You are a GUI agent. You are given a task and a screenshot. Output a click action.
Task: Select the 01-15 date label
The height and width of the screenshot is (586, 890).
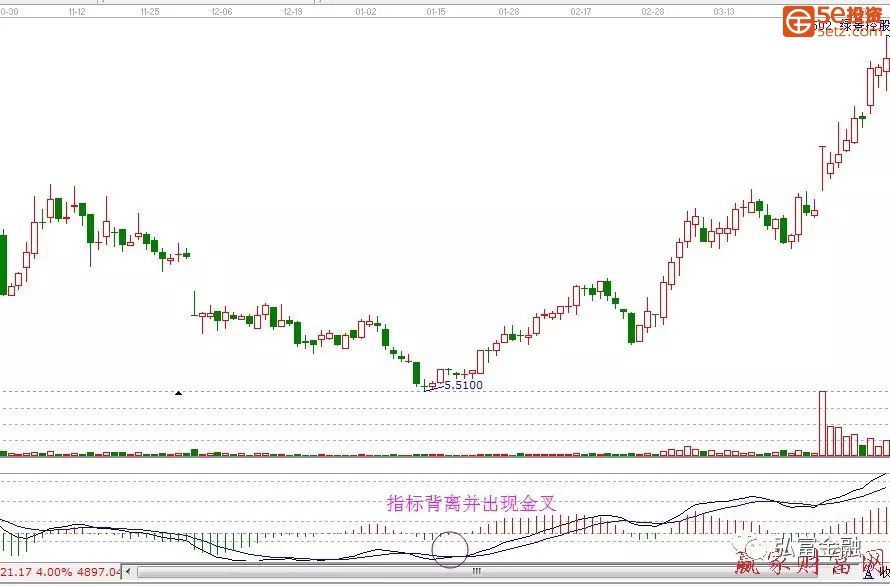pos(436,11)
